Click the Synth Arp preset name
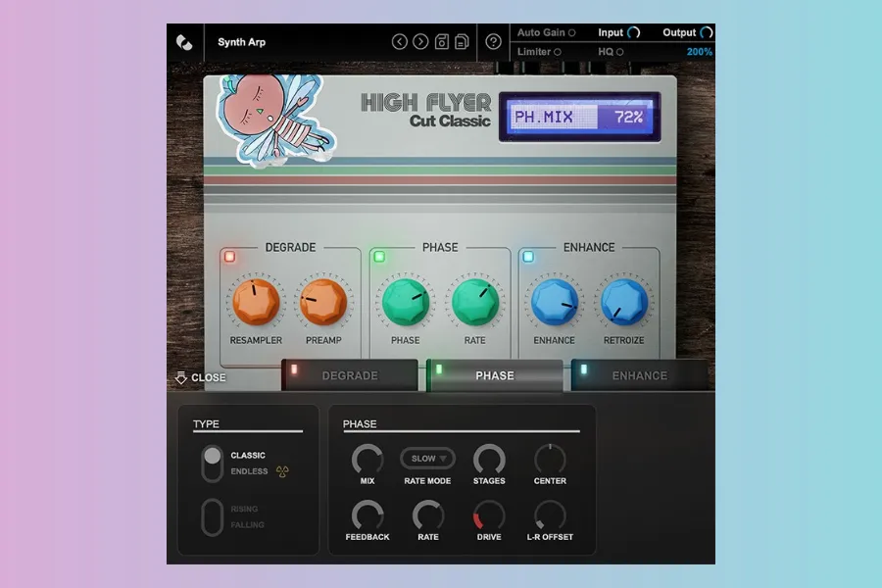Image resolution: width=882 pixels, height=588 pixels. (241, 42)
